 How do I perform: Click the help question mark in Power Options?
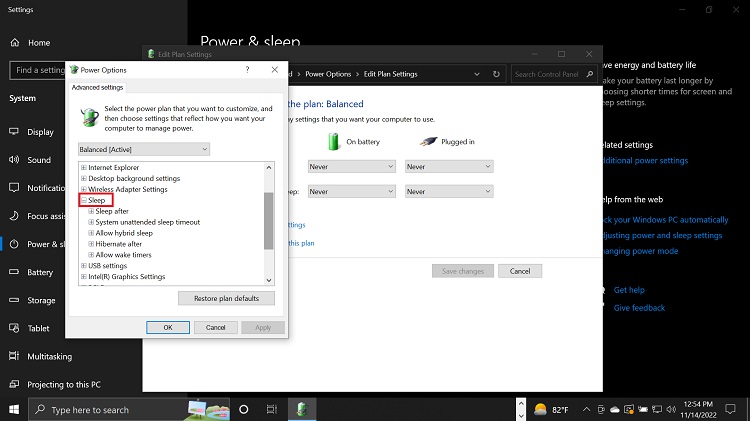[x=247, y=70]
